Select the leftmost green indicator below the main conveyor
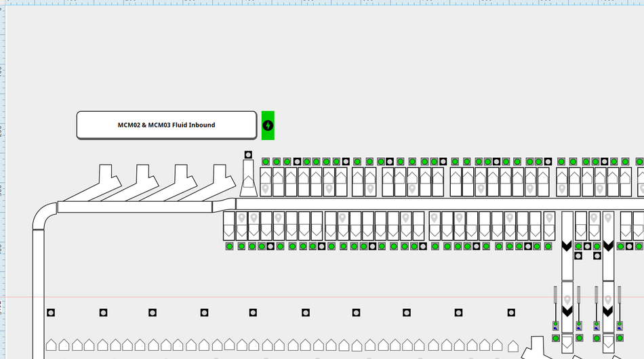Viewport: 644px width, 359px height. (230, 246)
